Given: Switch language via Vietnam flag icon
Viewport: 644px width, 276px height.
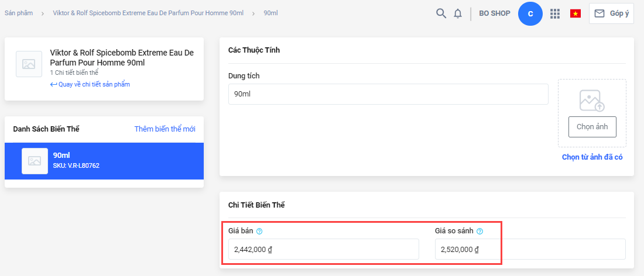Looking at the screenshot, I should point(576,13).
